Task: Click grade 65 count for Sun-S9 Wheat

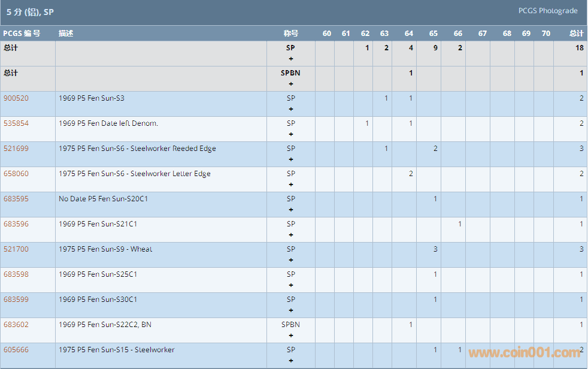Action: (x=435, y=249)
